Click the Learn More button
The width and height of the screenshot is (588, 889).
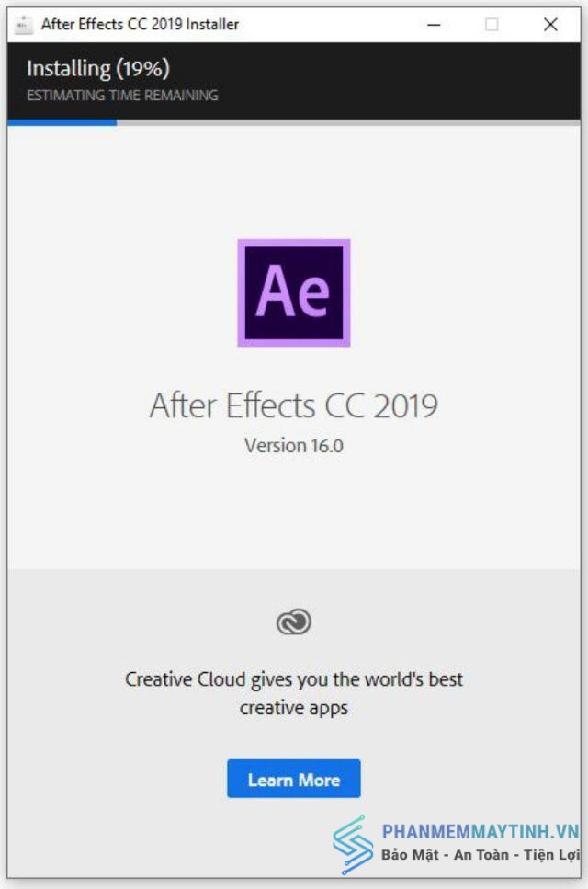click(x=293, y=779)
